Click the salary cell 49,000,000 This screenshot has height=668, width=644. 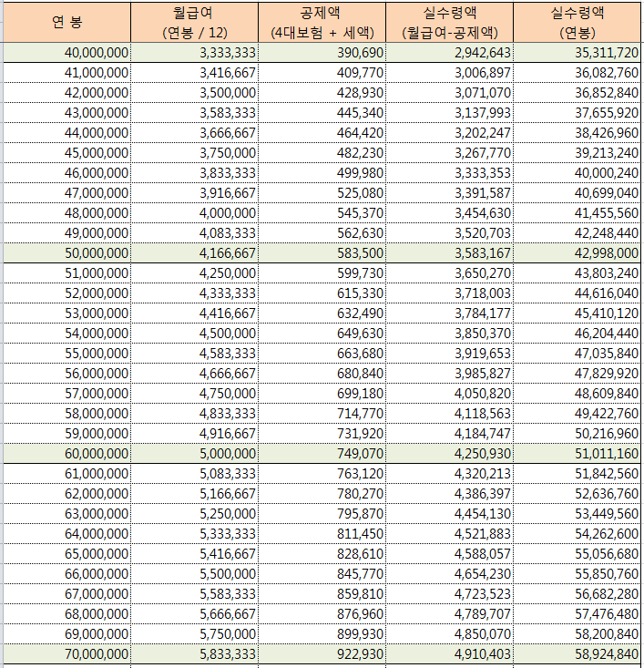pos(66,233)
